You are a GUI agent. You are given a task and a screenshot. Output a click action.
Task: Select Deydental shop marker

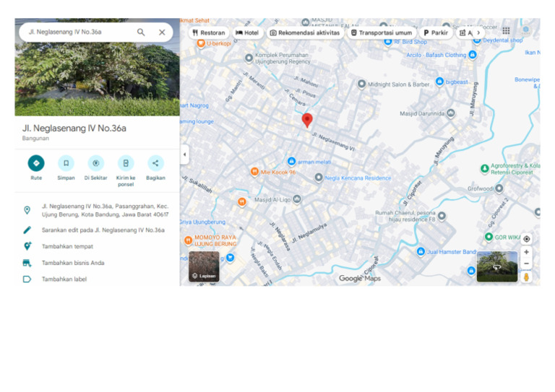point(477,40)
